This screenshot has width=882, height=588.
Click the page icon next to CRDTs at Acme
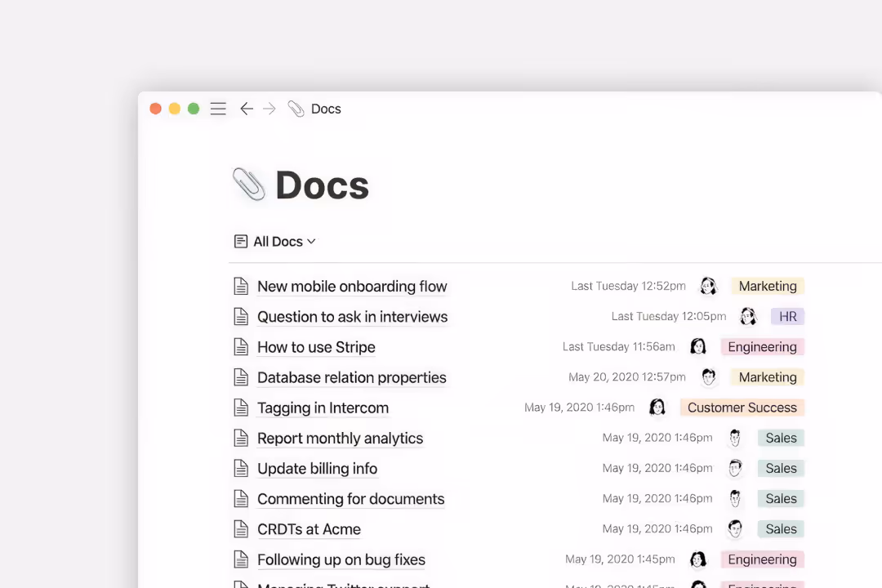pos(241,528)
